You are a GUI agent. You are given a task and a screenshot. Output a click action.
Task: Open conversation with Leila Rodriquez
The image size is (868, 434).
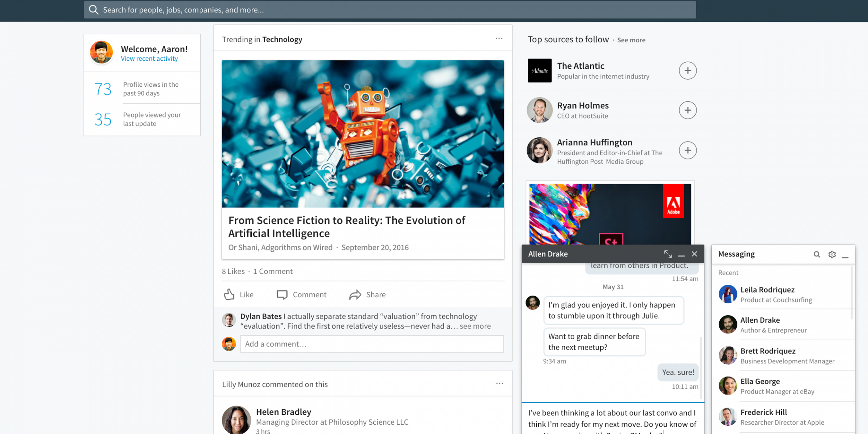[x=783, y=294]
